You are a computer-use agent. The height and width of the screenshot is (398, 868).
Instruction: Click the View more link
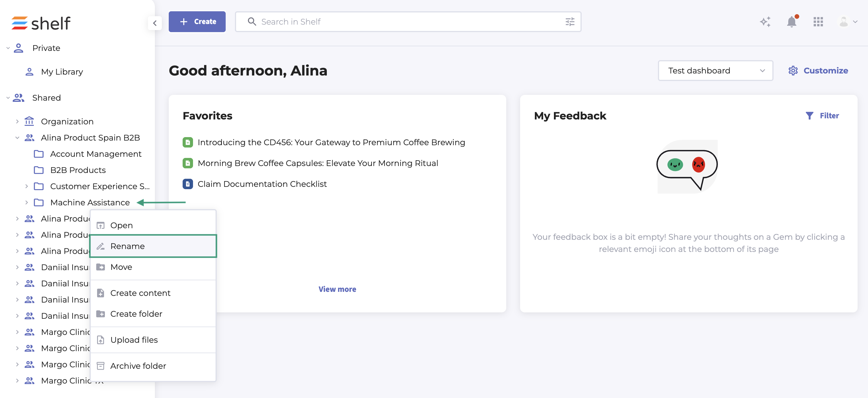point(337,289)
